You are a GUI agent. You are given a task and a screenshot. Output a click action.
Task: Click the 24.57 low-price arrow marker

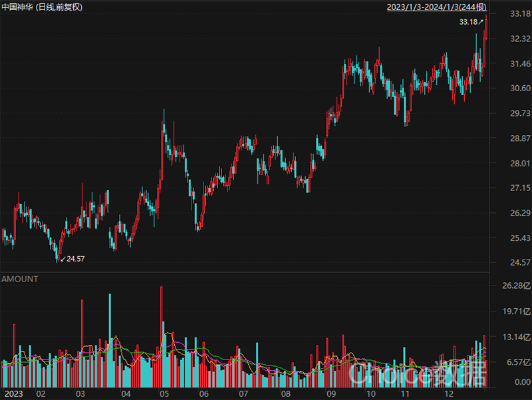[72, 258]
